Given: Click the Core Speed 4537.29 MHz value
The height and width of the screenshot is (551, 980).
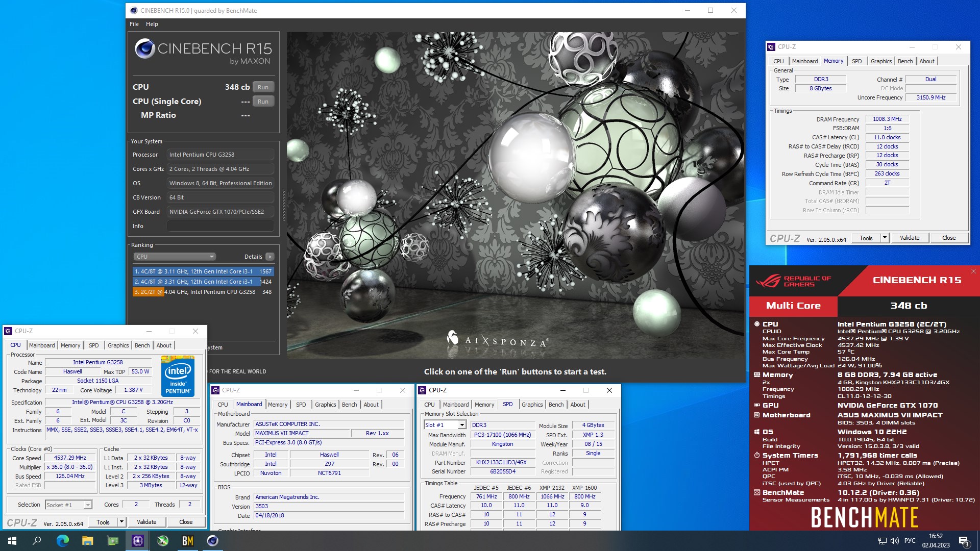Looking at the screenshot, I should coord(70,458).
